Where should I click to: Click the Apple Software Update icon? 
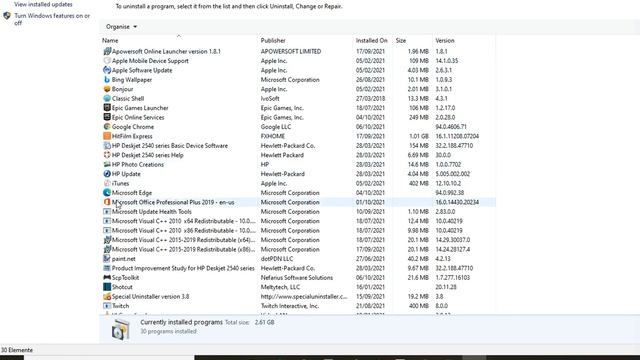pos(107,70)
